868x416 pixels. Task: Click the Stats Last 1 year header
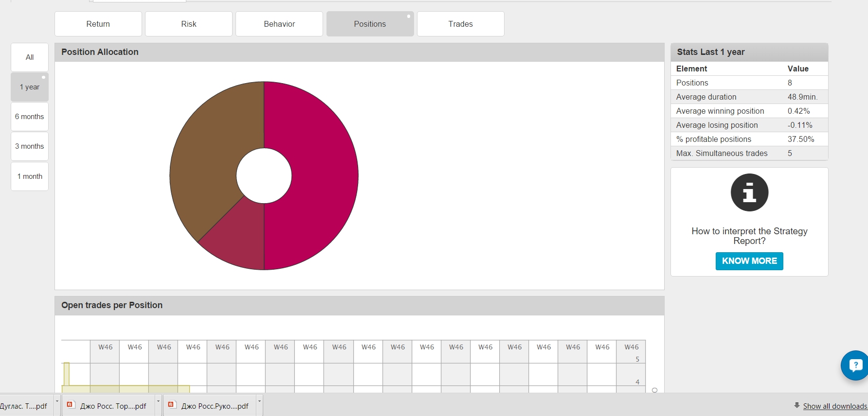pyautogui.click(x=749, y=52)
